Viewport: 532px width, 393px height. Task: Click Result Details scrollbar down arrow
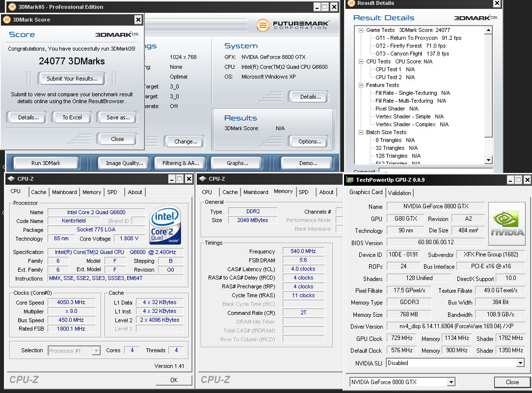(488, 160)
